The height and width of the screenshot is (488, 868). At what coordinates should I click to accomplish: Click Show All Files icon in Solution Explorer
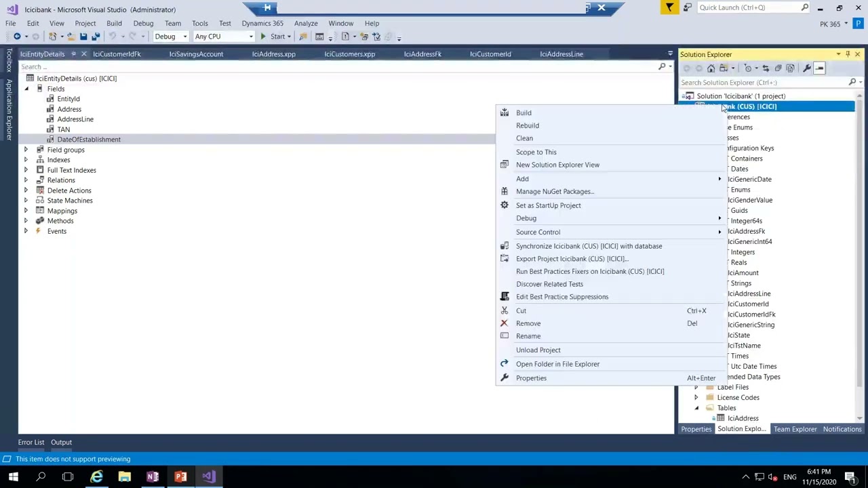[x=790, y=68]
